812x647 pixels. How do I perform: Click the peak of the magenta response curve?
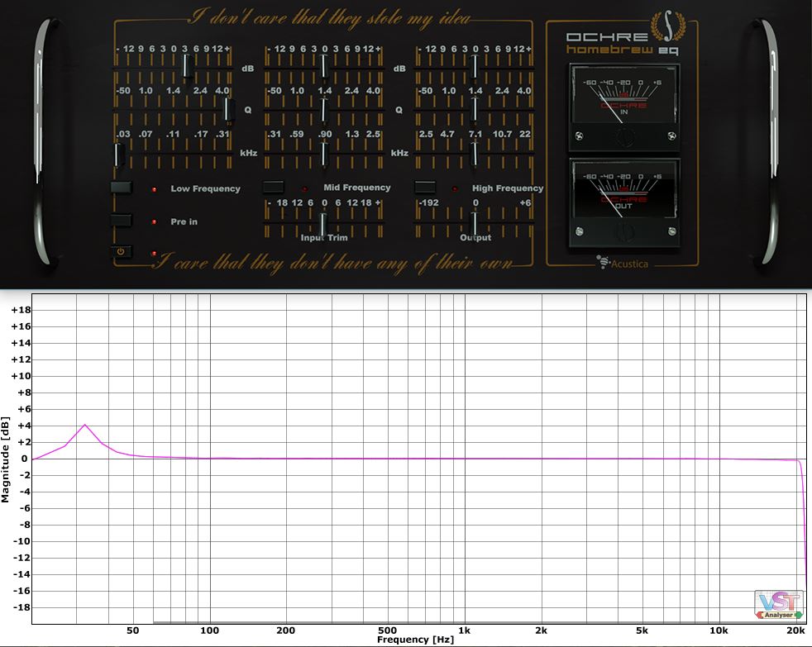point(85,425)
